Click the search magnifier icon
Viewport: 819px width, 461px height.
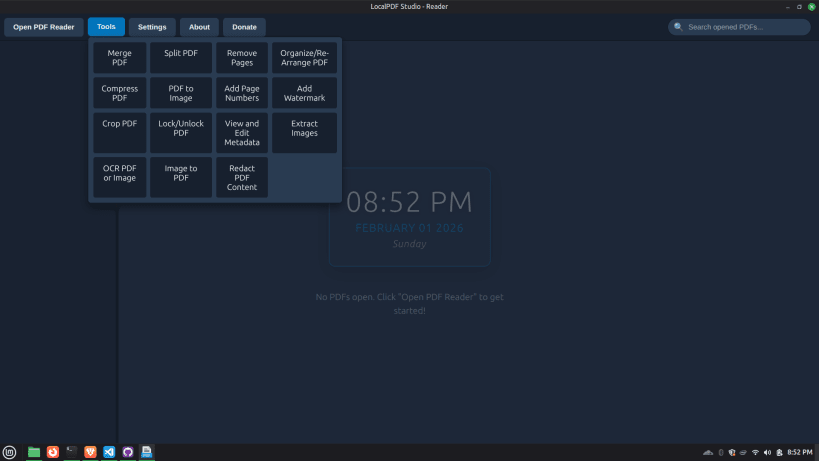coord(678,27)
